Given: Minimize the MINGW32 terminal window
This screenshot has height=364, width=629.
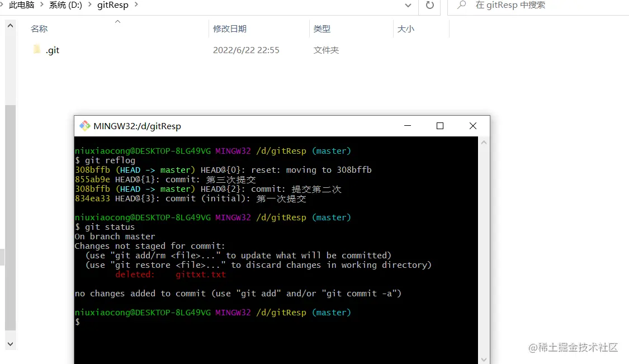Looking at the screenshot, I should coord(408,126).
